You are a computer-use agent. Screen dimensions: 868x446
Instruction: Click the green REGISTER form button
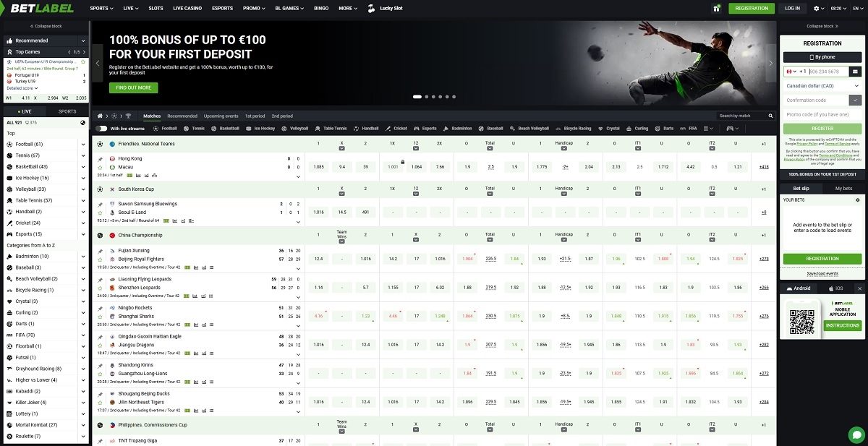(x=823, y=129)
